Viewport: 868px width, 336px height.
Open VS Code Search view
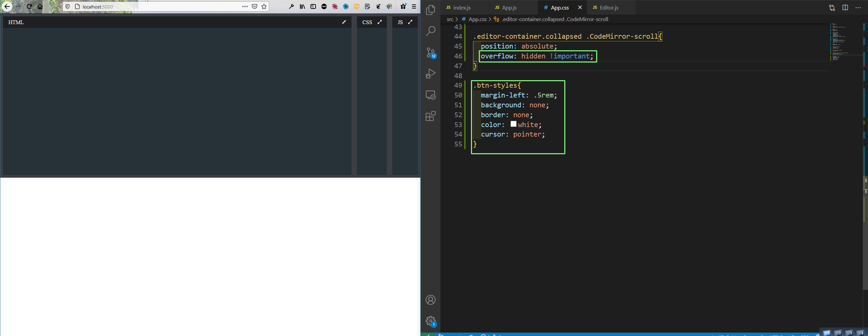click(x=431, y=31)
